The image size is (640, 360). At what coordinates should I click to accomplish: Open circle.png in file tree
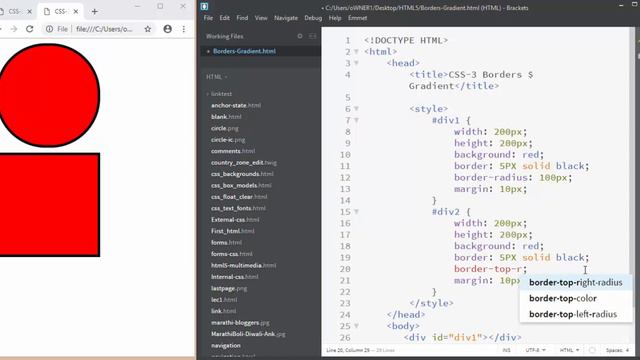pyautogui.click(x=224, y=128)
